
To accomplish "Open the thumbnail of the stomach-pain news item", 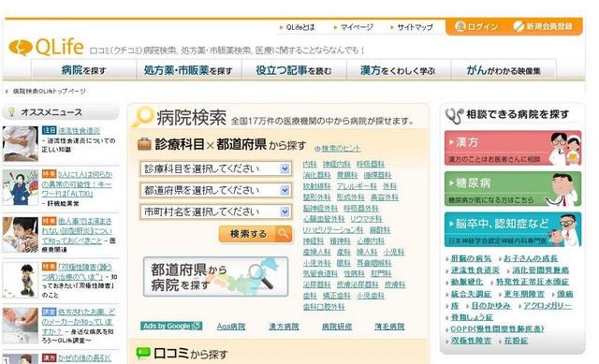I will [x=21, y=143].
